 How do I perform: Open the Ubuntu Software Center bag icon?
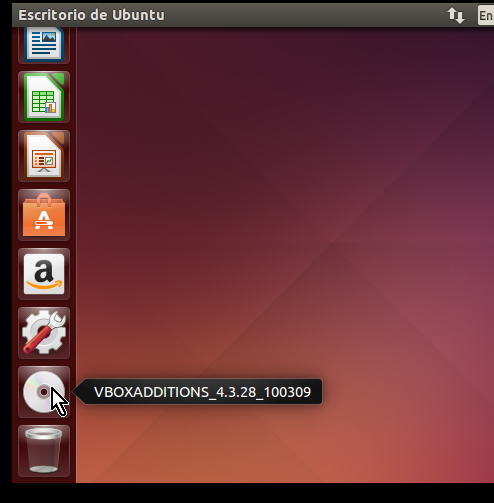tap(44, 215)
